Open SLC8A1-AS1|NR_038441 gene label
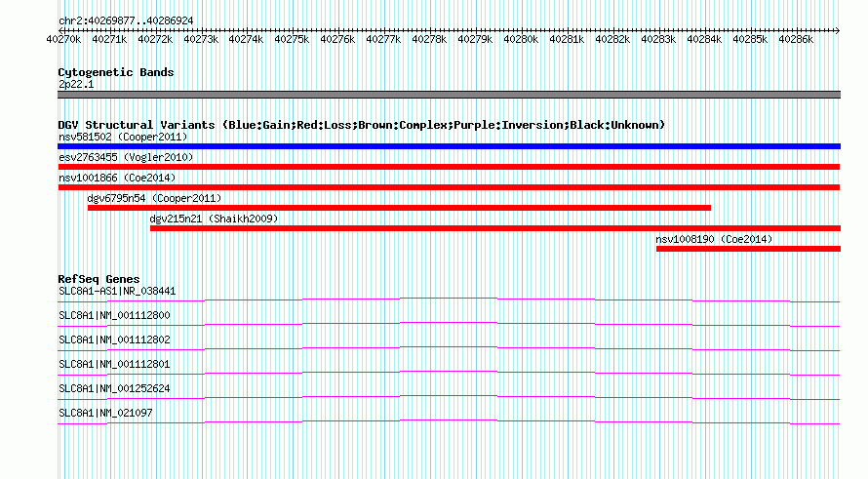This screenshot has height=479, width=868. 117,292
